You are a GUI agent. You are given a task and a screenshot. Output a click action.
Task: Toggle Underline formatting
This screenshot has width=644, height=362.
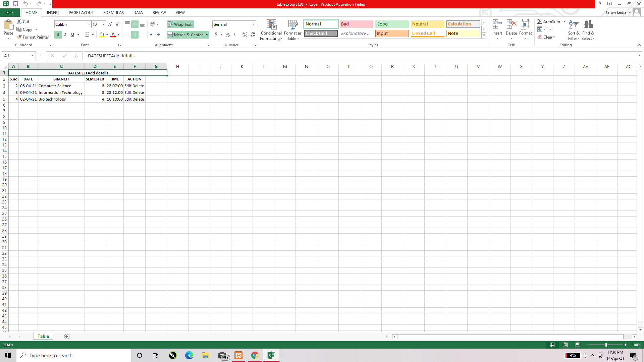pyautogui.click(x=72, y=35)
